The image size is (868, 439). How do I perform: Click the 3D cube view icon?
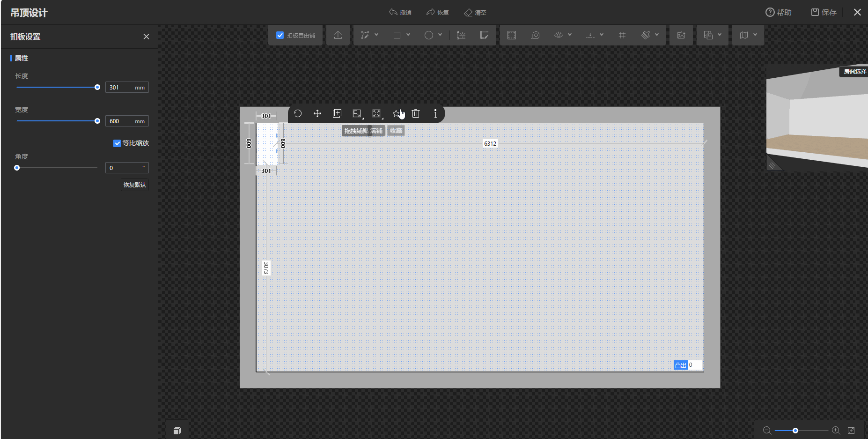pyautogui.click(x=177, y=430)
